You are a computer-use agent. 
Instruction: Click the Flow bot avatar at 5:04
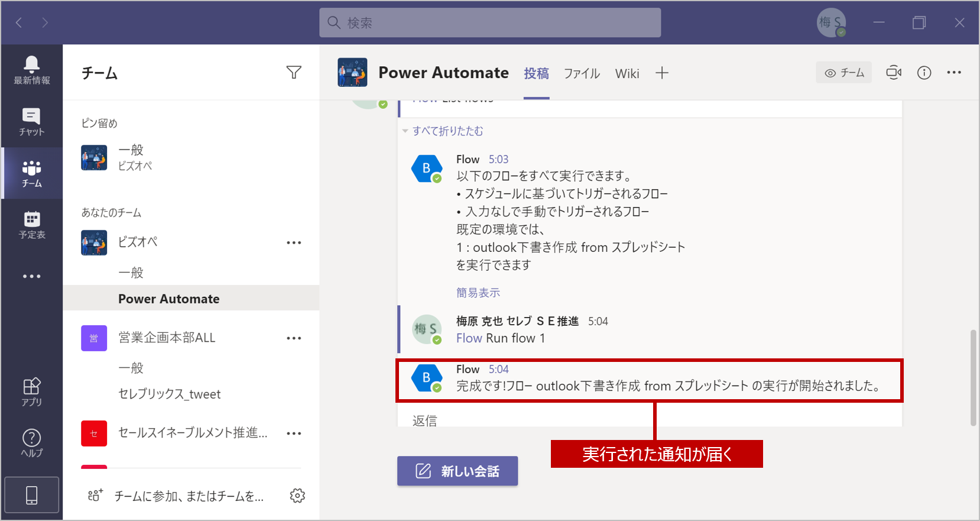[x=427, y=378]
